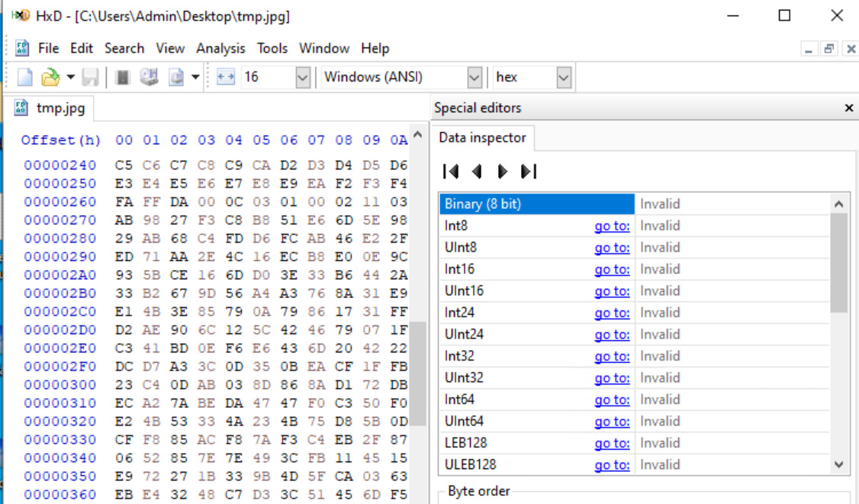Expand the bytes per row dropdown

pos(302,77)
